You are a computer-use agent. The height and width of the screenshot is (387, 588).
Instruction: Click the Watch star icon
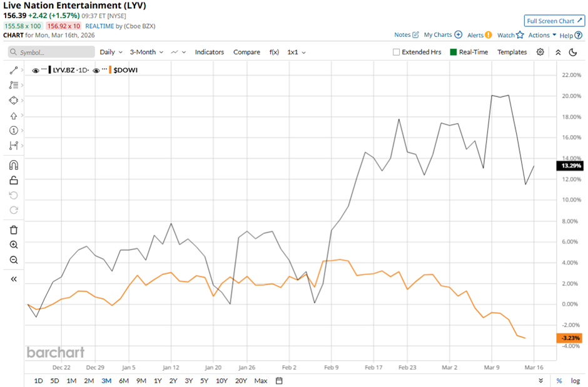(520, 35)
